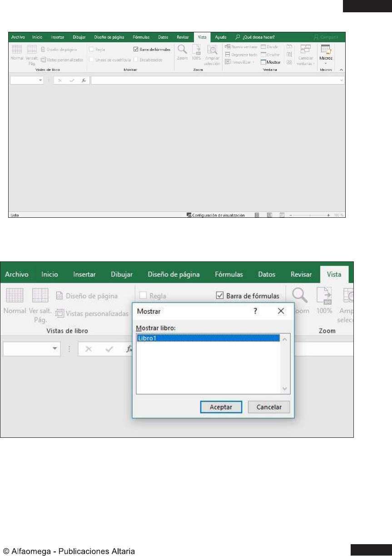The image size is (392, 556).
Task: Toggle the Regla checkbox in the upper screenshot
Action: pos(91,49)
